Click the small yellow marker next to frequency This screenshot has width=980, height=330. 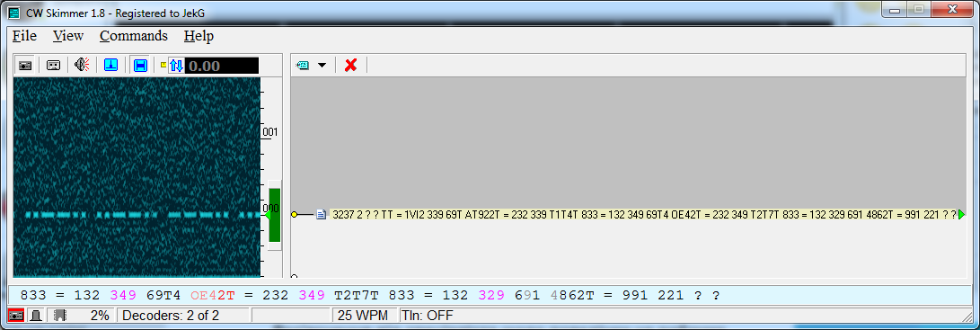click(164, 64)
